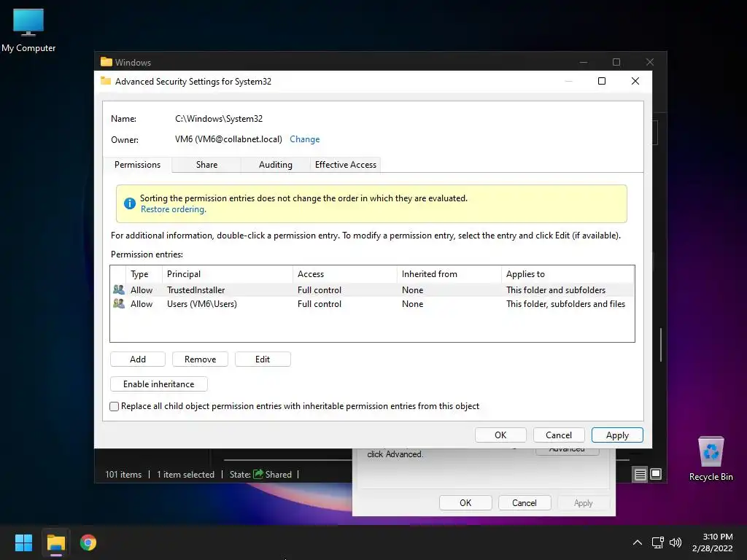The height and width of the screenshot is (560, 747).
Task: Switch Explorer to details view
Action: (640, 474)
